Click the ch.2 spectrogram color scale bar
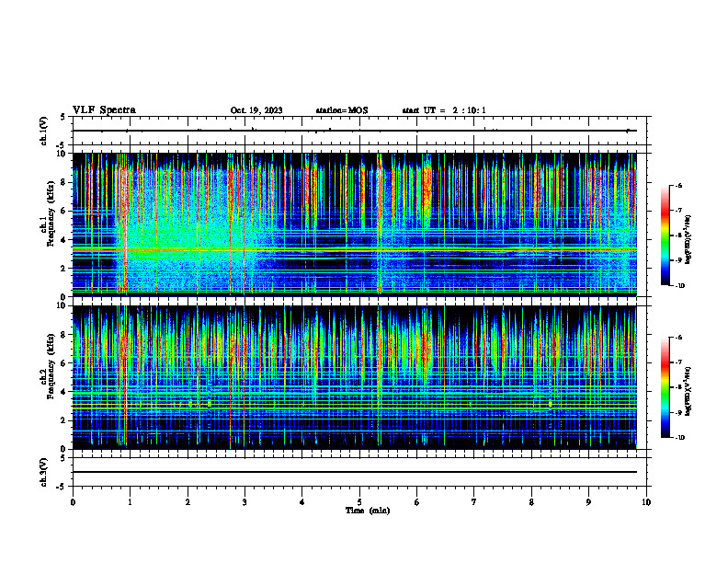 [x=665, y=387]
